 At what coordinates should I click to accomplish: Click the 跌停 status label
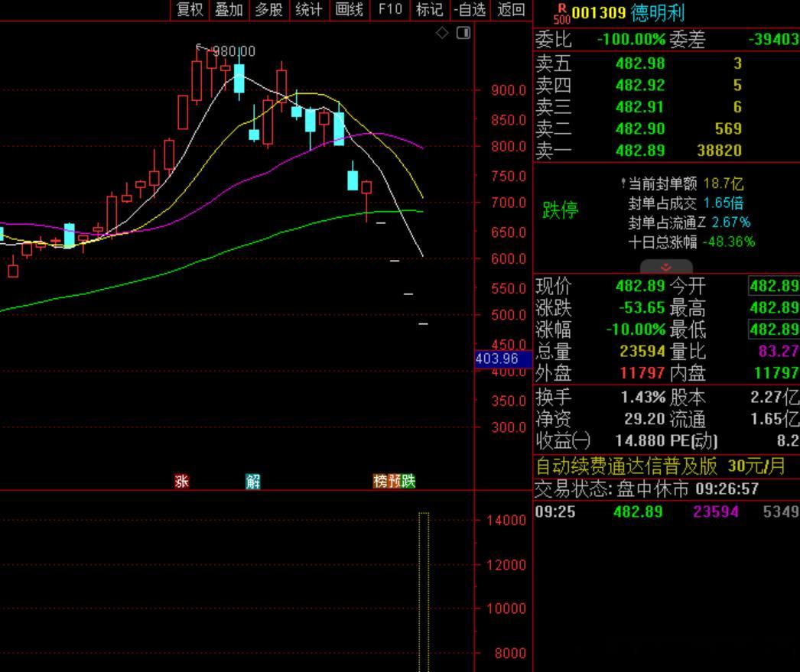point(560,210)
